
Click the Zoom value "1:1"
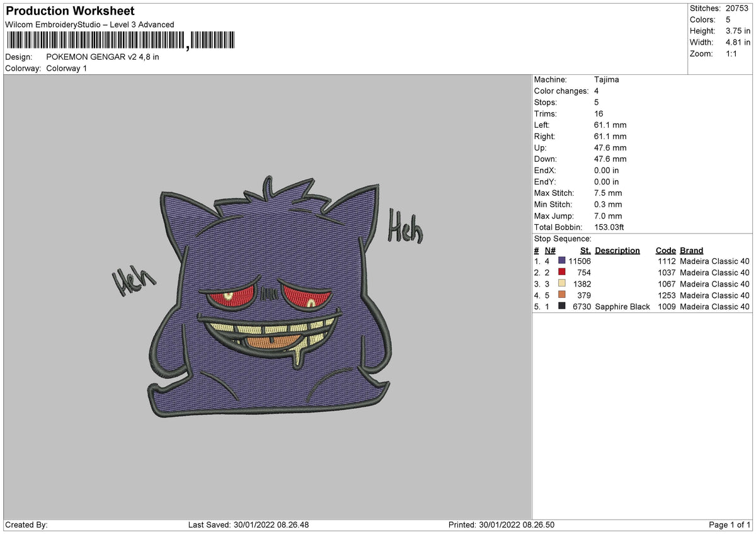732,54
